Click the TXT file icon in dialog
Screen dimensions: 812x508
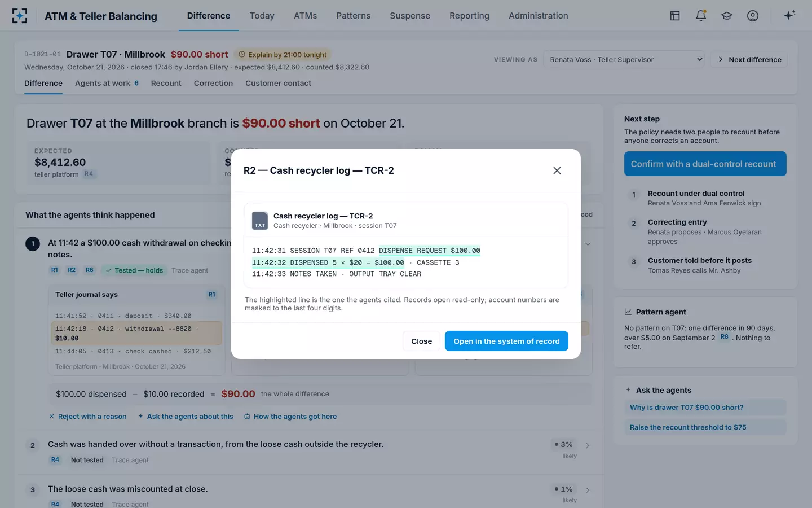(x=259, y=221)
